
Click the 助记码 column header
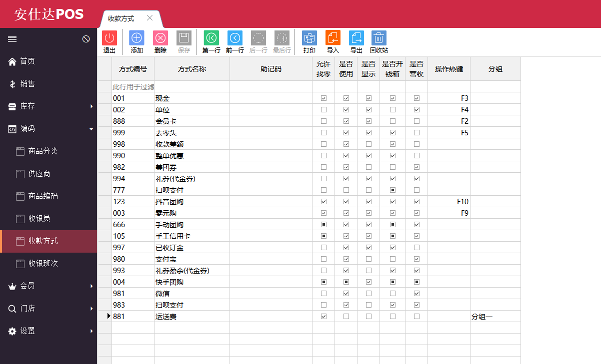pos(271,69)
